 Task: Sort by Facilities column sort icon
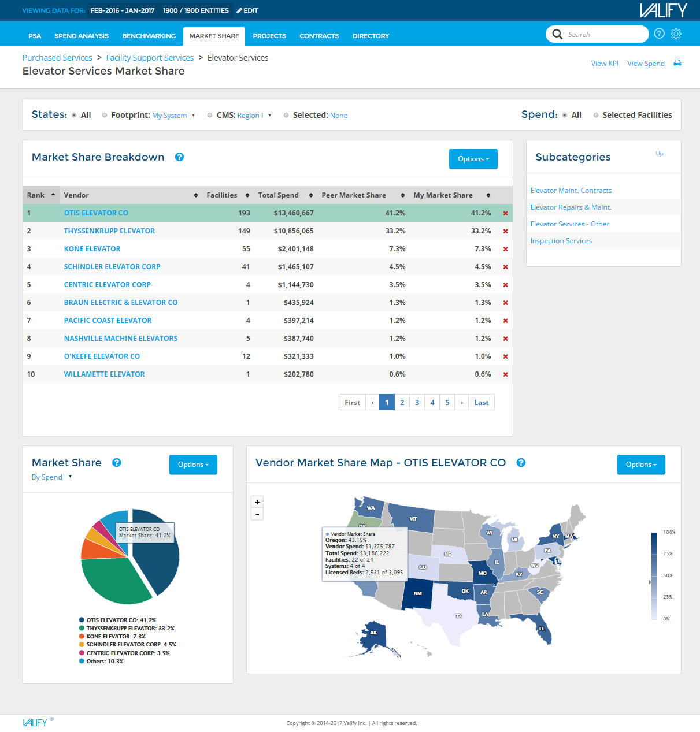[x=247, y=195]
